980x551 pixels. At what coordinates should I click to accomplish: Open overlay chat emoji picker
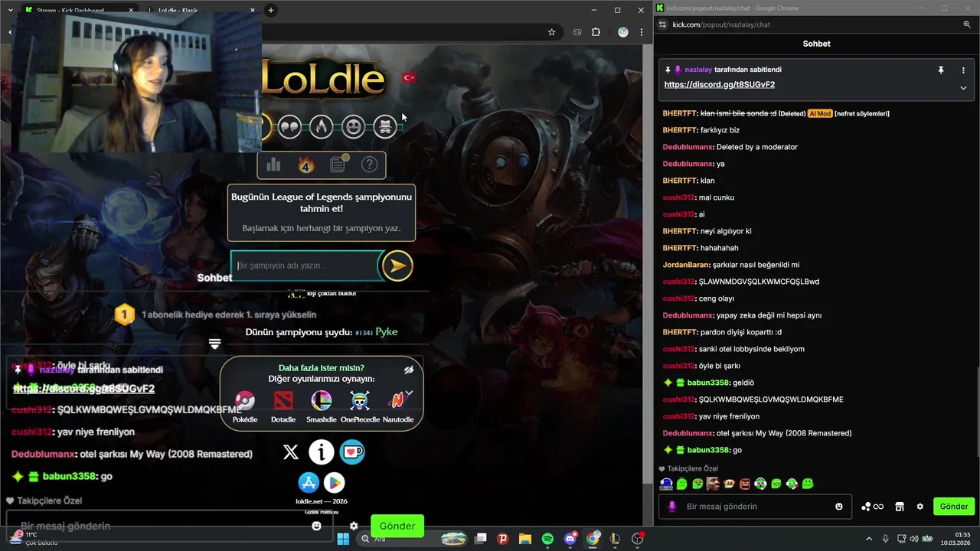click(x=317, y=526)
